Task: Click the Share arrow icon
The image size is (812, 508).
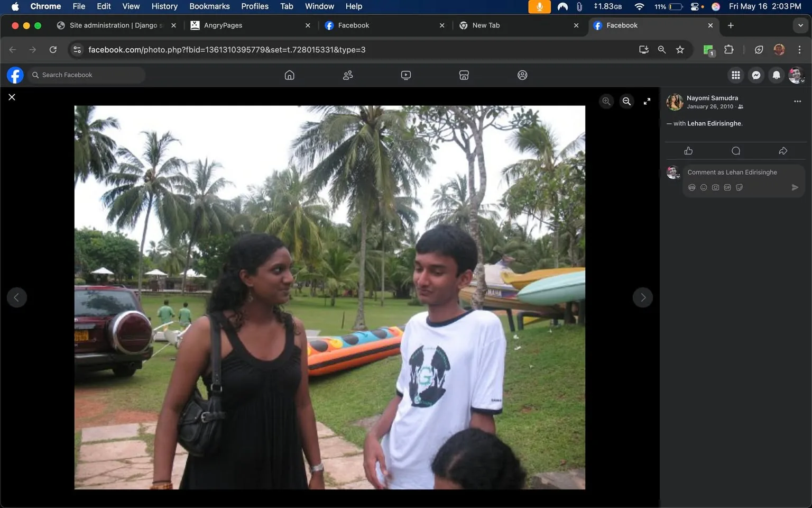Action: pyautogui.click(x=783, y=151)
